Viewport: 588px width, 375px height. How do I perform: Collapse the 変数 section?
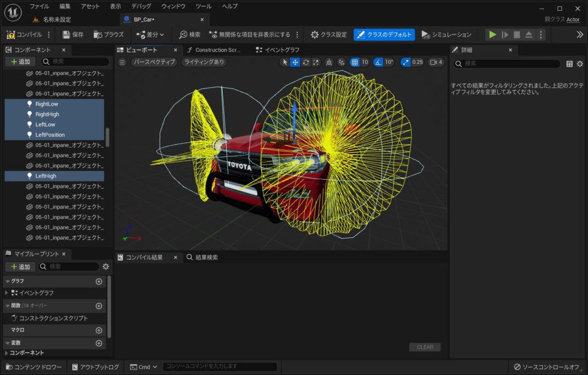pyautogui.click(x=7, y=343)
